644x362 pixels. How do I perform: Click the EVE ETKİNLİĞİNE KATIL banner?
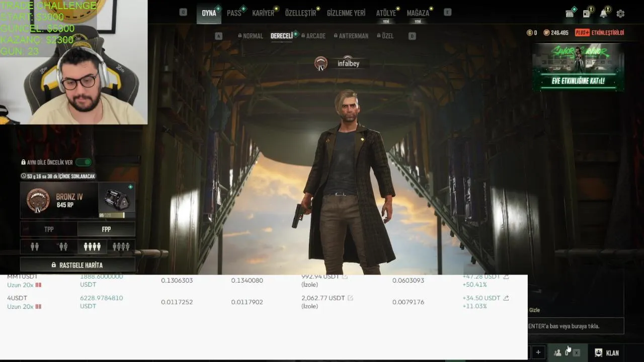pos(578,67)
